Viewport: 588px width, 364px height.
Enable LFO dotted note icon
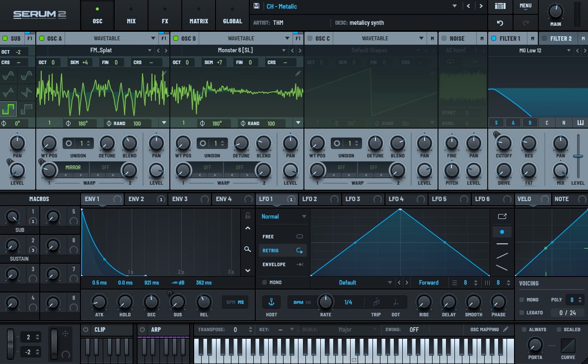[x=396, y=302]
